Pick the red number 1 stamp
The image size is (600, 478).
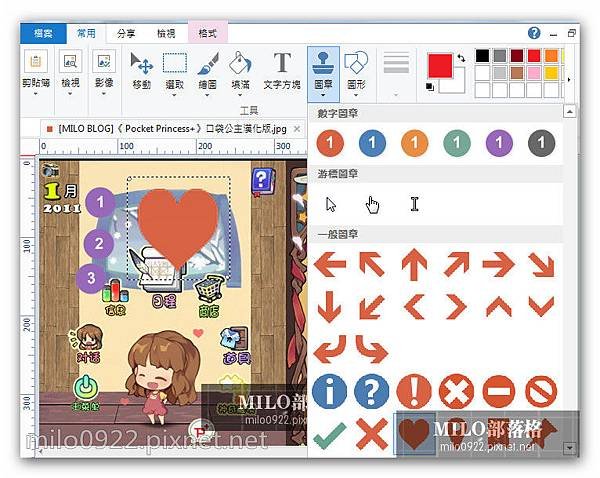(330, 143)
